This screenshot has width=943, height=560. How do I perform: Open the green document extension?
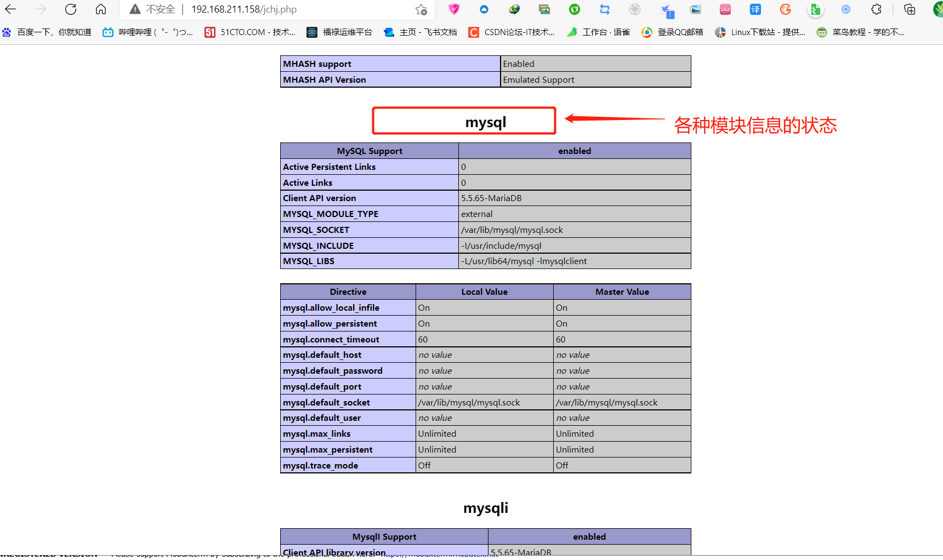pyautogui.click(x=816, y=9)
